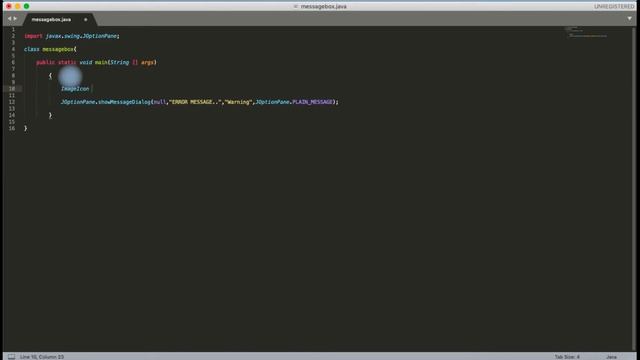
Task: Toggle the side bar panel switcher icon
Action: point(11,357)
